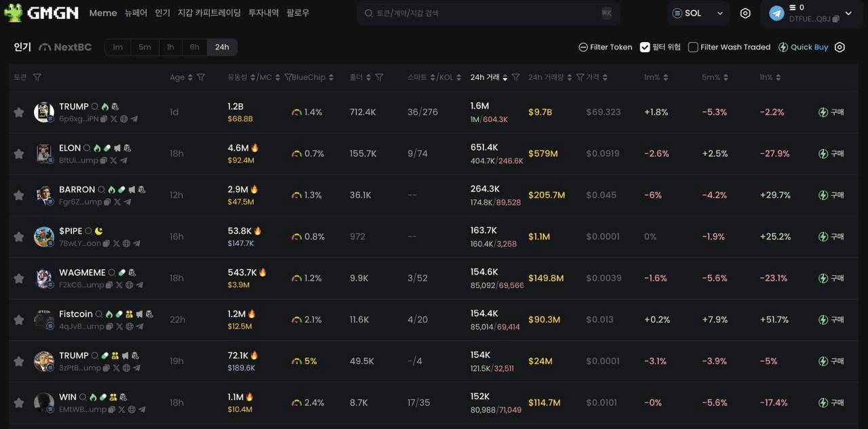Click the $PIPE token avatar

[x=44, y=237]
